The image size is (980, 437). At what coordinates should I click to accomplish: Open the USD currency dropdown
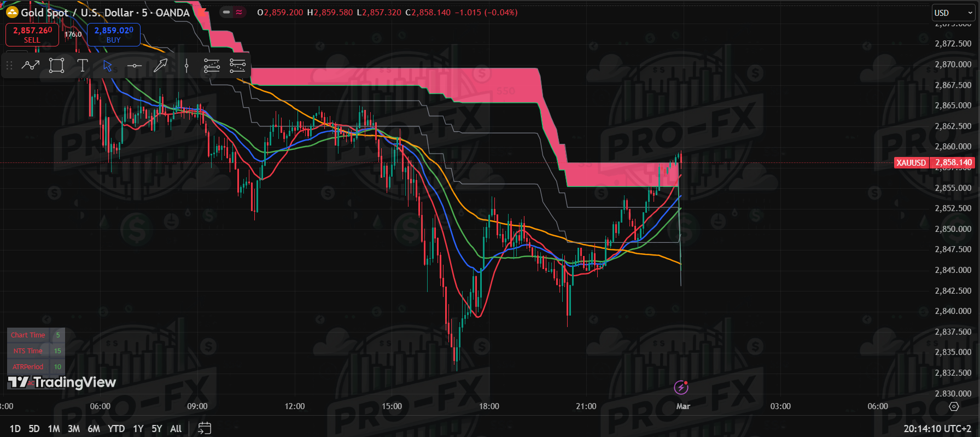[x=953, y=13]
